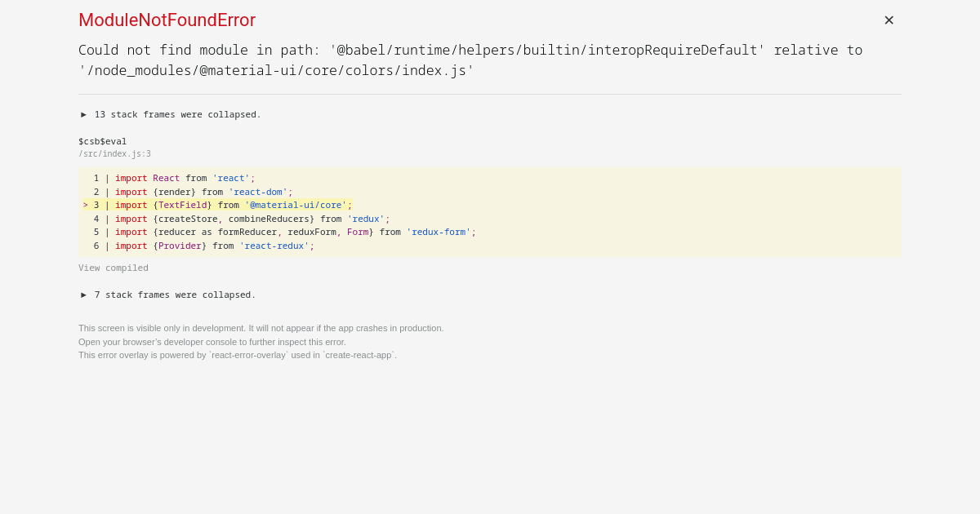Click the highlighted TextField import line
Image resolution: width=980 pixels, height=514 pixels.
pyautogui.click(x=217, y=205)
